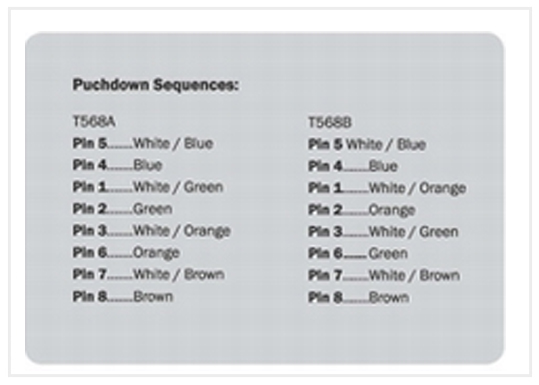The width and height of the screenshot is (539, 385).
Task: Click T568A Pin 1 White / Green
Action: pyautogui.click(x=148, y=187)
